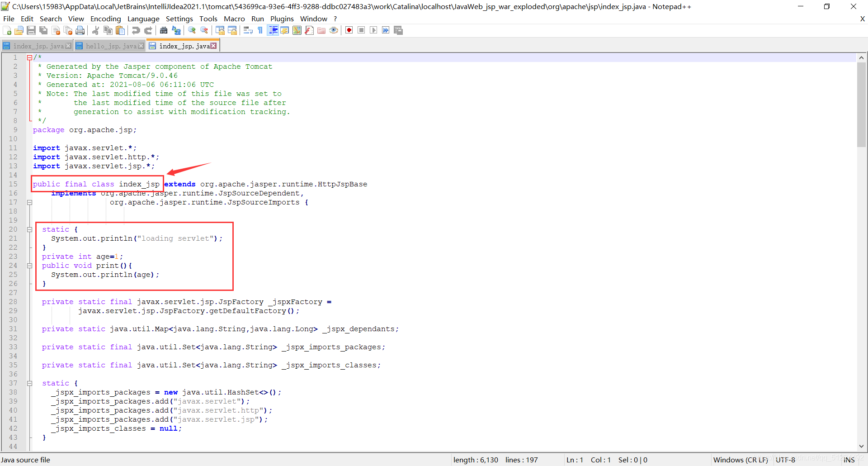This screenshot has width=868, height=466.
Task: Collapse the comment block at line 1
Action: pyautogui.click(x=29, y=57)
